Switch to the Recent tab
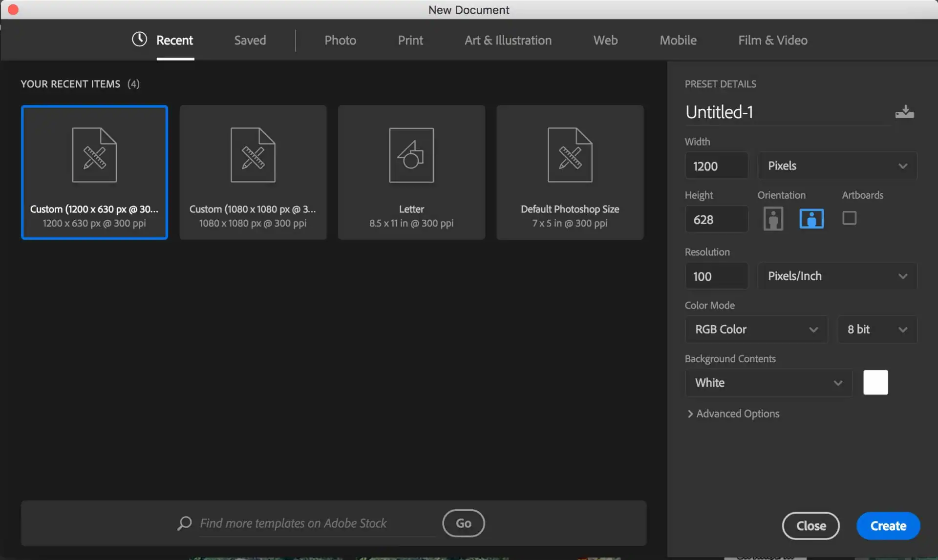The height and width of the screenshot is (560, 938). [174, 40]
